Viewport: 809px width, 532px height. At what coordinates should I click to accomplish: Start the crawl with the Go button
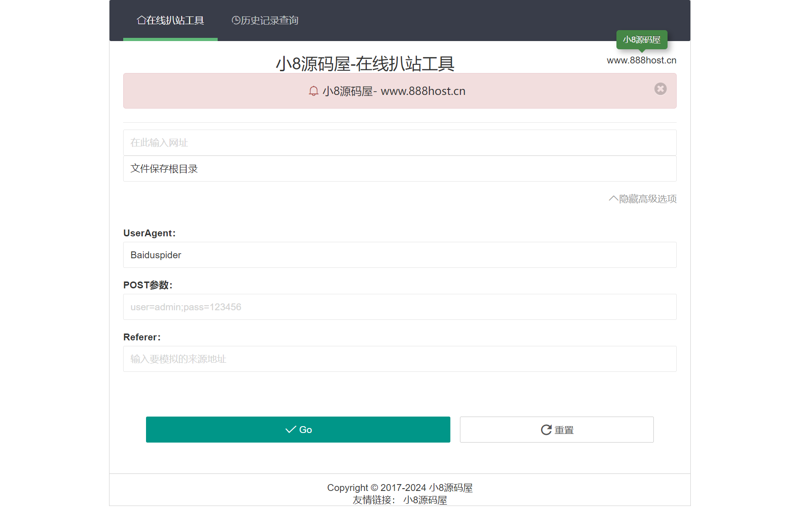pyautogui.click(x=298, y=430)
